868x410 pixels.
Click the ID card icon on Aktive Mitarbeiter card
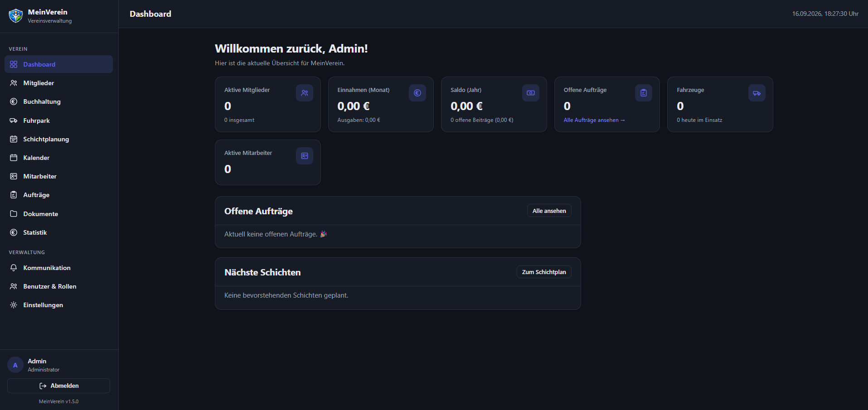click(x=305, y=156)
